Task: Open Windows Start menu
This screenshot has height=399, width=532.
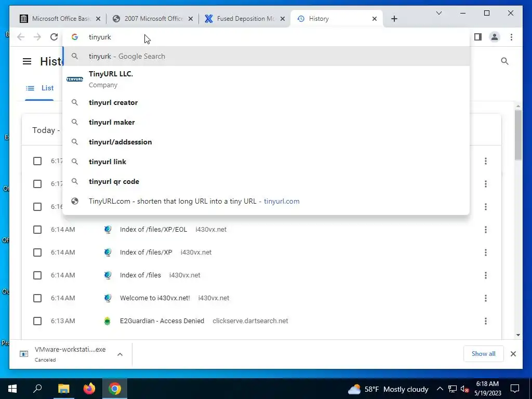Action: [12, 389]
